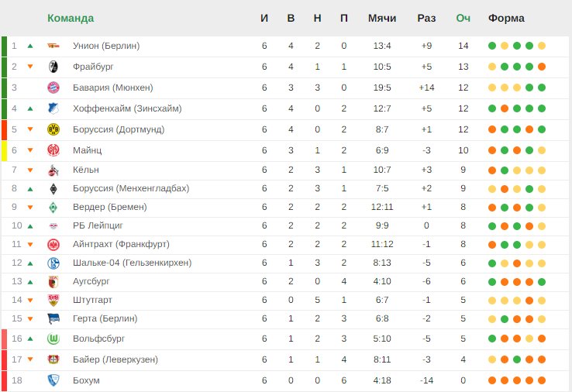The height and width of the screenshot is (392, 572).
Task: Sort table by Команда column header
Action: [x=71, y=19]
